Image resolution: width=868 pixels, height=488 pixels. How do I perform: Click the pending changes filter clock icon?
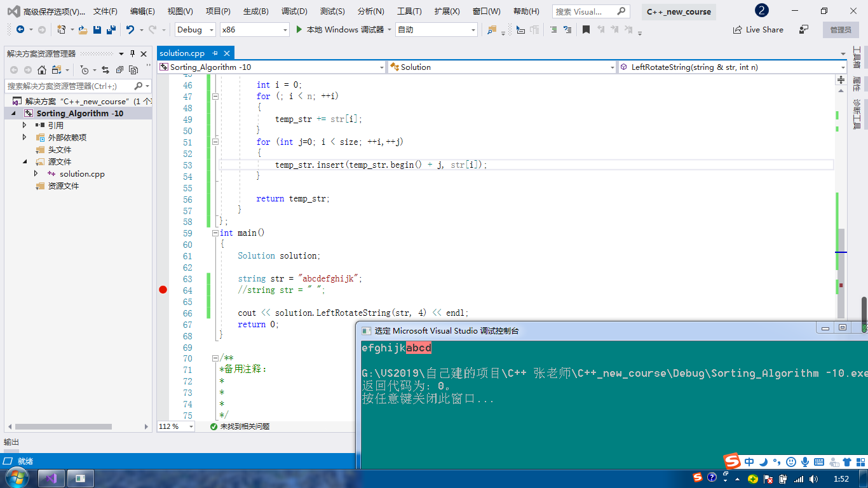85,70
